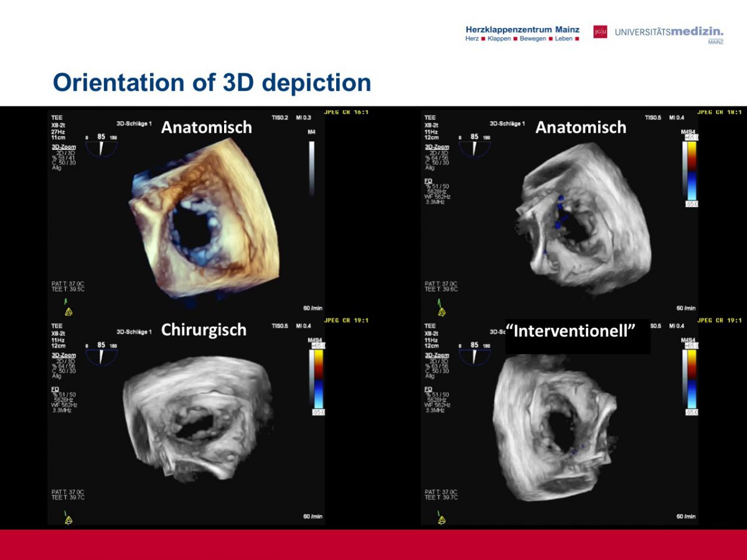Image resolution: width=747 pixels, height=560 pixels.
Task: Click the "Anatomisch" label on the gray image
Action: (x=581, y=127)
